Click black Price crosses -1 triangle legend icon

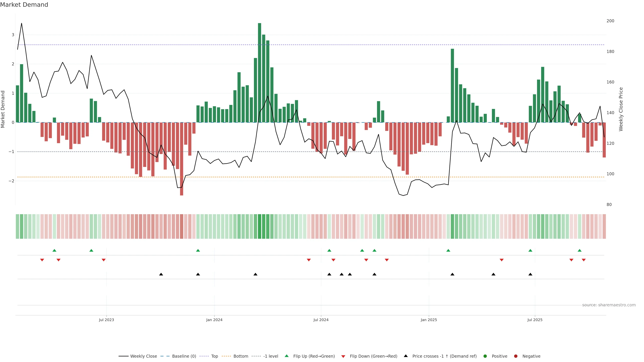point(406,356)
